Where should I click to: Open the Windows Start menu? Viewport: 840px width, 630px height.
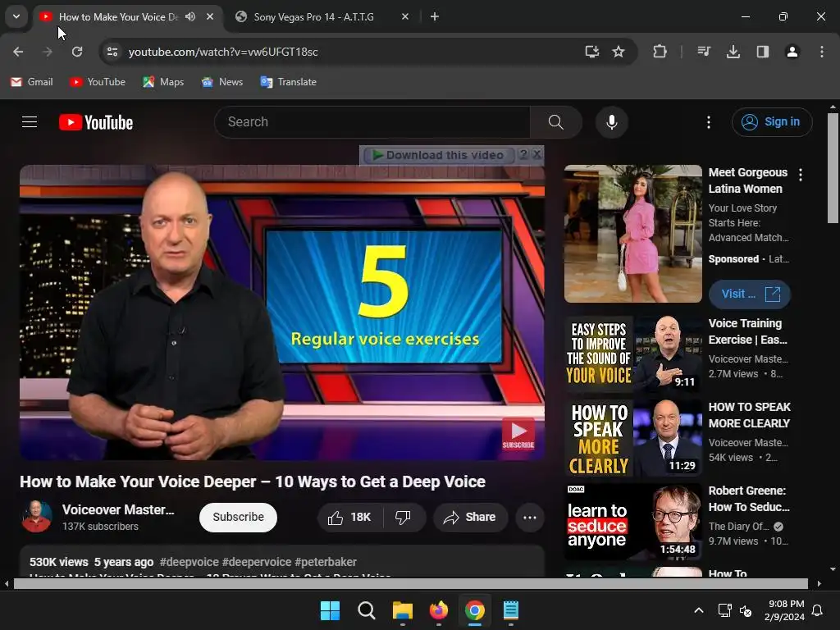(330, 610)
